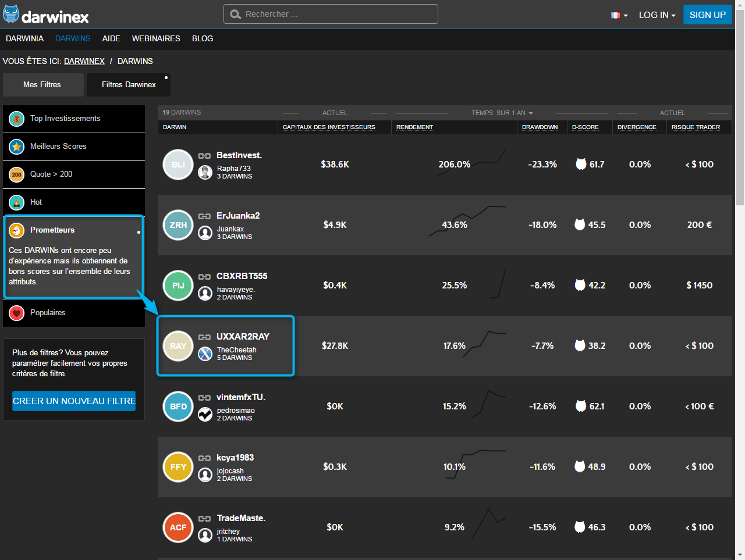Click the TheCheetah trader avatar
Image resolution: width=745 pixels, height=560 pixels.
205,354
